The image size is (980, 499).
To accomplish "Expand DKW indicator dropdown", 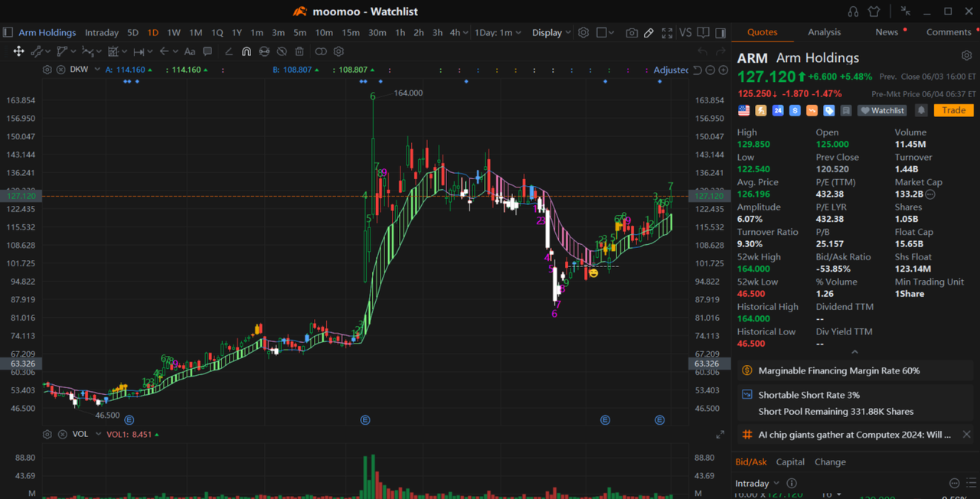I will click(x=96, y=70).
